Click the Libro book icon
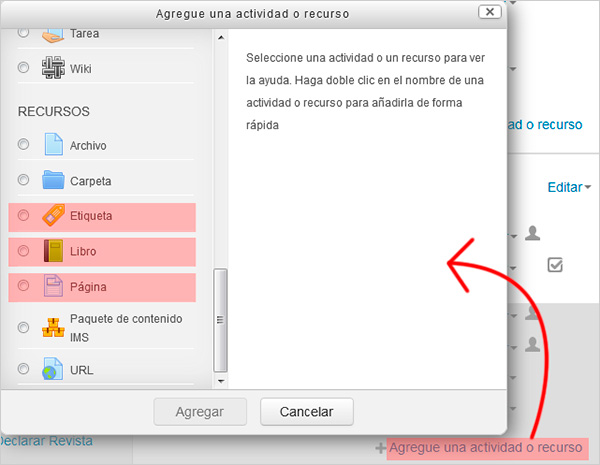The height and width of the screenshot is (465, 600). pos(53,251)
